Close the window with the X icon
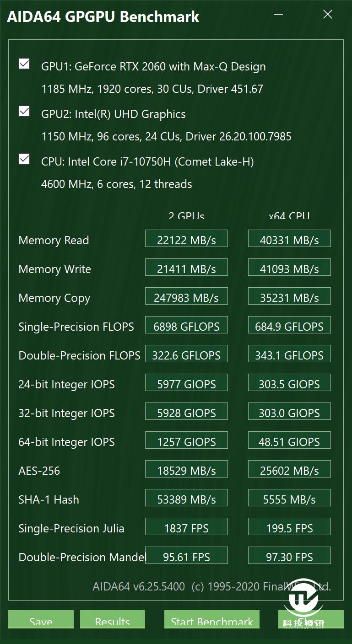The height and width of the screenshot is (644, 352). [328, 15]
